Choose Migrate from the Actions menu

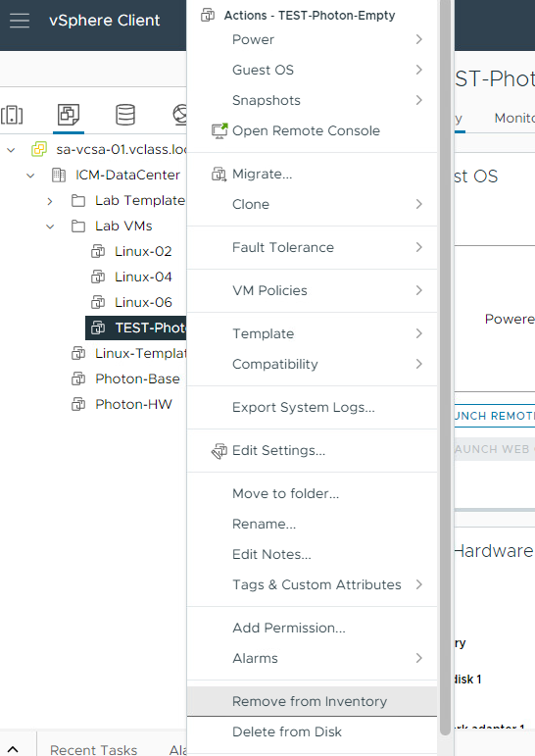[312, 175]
